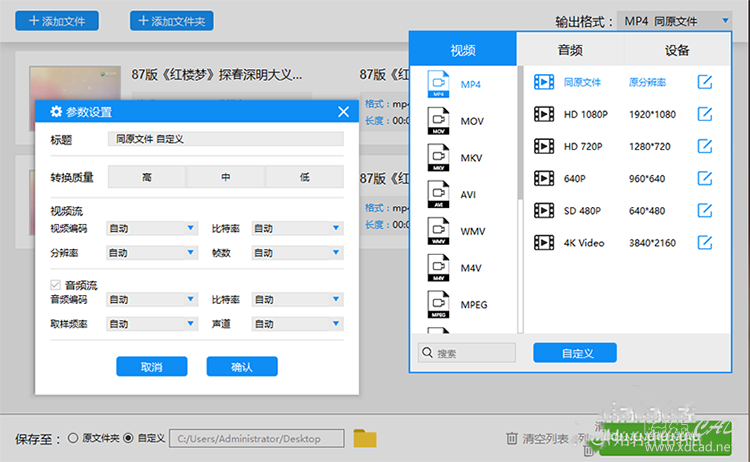This screenshot has width=750, height=462.
Task: Select the 原文件夹 save option
Action: [x=73, y=438]
